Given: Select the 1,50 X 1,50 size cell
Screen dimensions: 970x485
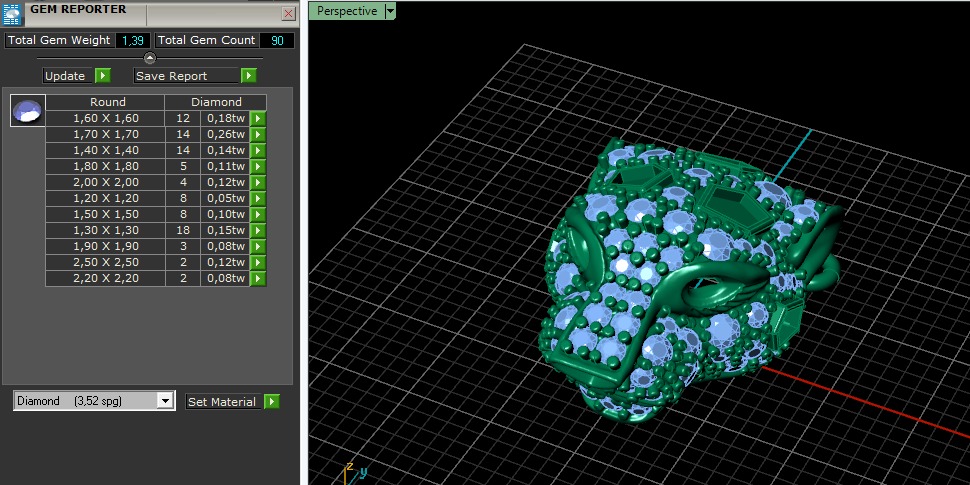Looking at the screenshot, I should 106,214.
